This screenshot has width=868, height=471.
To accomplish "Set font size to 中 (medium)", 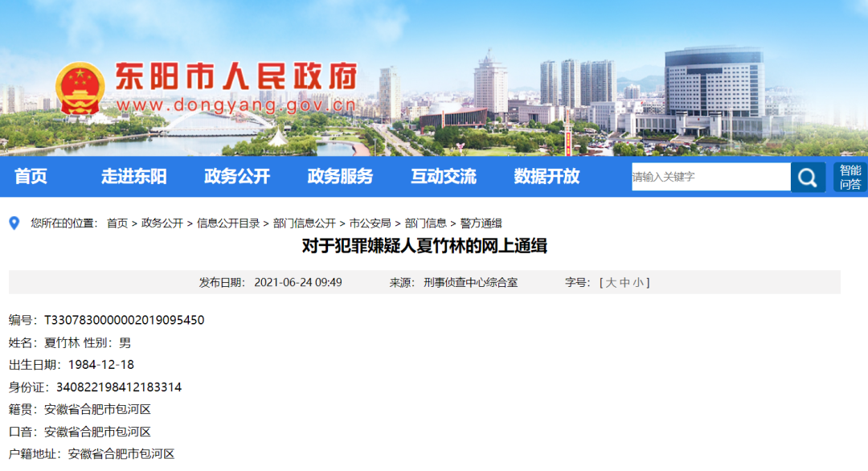I will point(624,282).
